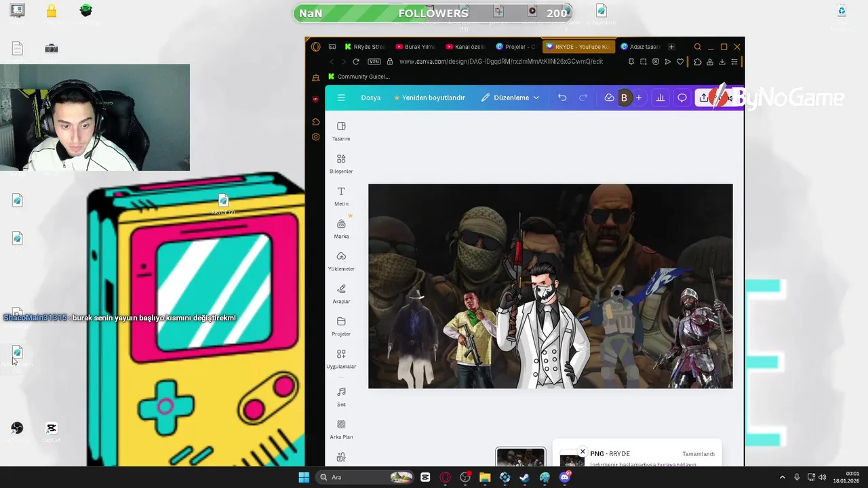Open volume control in the system tray

(x=824, y=477)
